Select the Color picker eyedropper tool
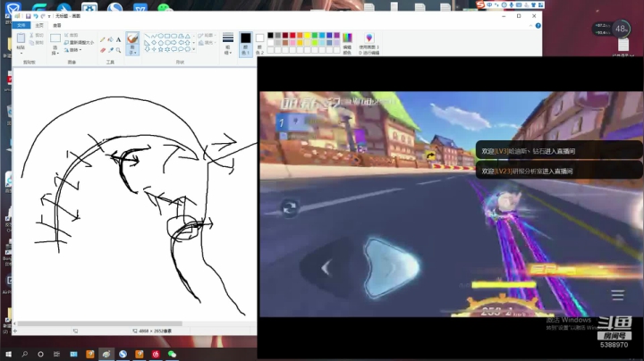Image resolution: width=644 pixels, height=361 pixels. tap(111, 50)
